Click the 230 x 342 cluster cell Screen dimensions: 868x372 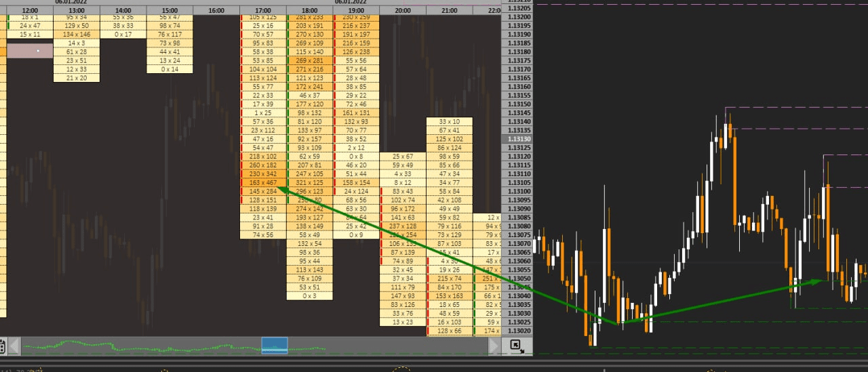tap(263, 174)
